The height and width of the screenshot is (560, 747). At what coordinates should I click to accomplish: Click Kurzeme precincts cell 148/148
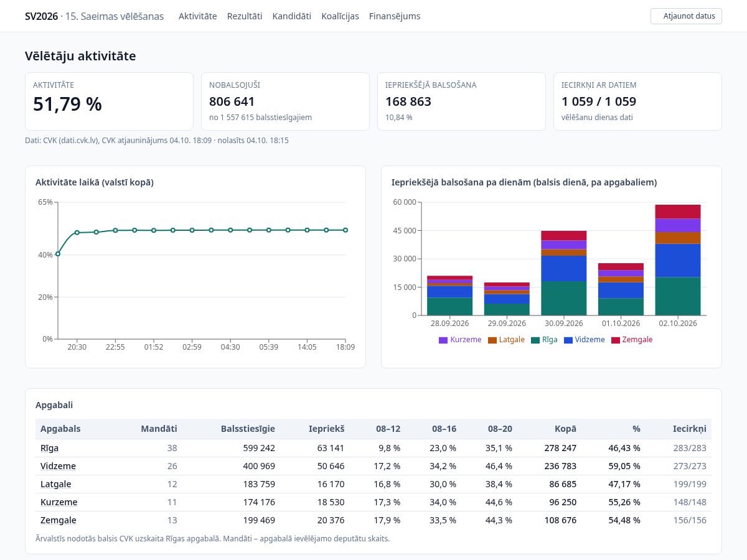(x=690, y=502)
